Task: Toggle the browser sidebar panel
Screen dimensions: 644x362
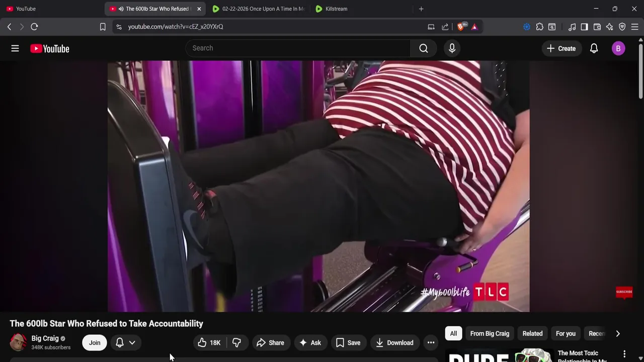Action: click(x=584, y=27)
